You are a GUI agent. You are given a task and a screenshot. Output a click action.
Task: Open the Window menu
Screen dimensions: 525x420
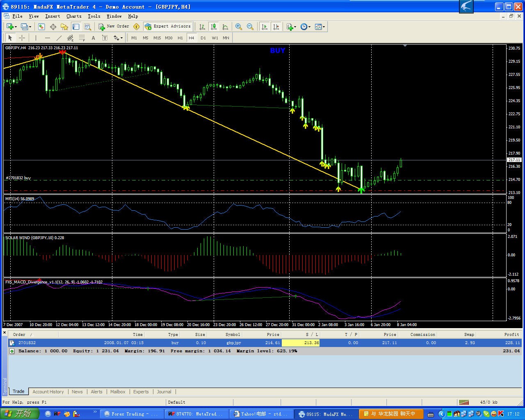coord(114,16)
